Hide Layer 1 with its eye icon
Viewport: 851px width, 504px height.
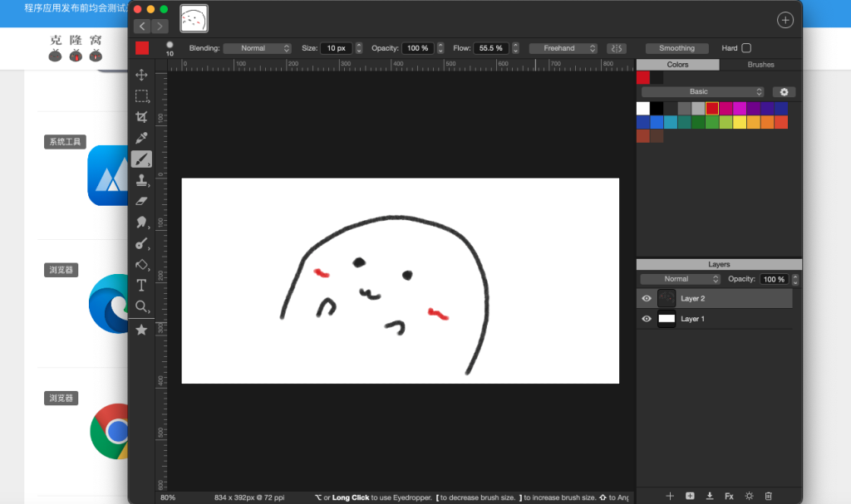point(647,319)
